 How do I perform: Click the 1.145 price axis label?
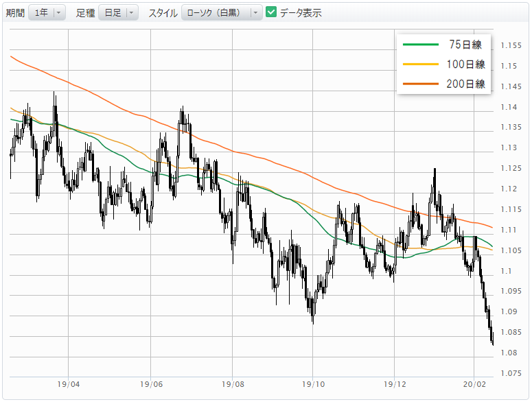click(511, 86)
